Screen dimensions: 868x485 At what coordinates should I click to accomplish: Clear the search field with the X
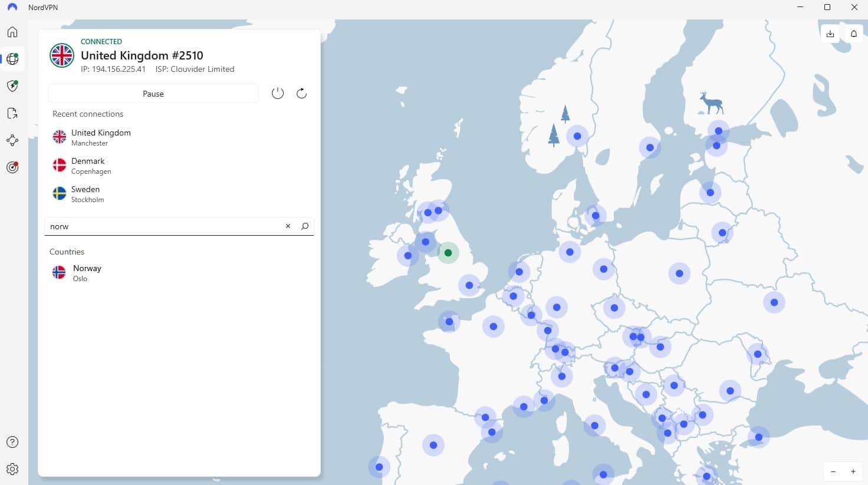[x=288, y=226]
